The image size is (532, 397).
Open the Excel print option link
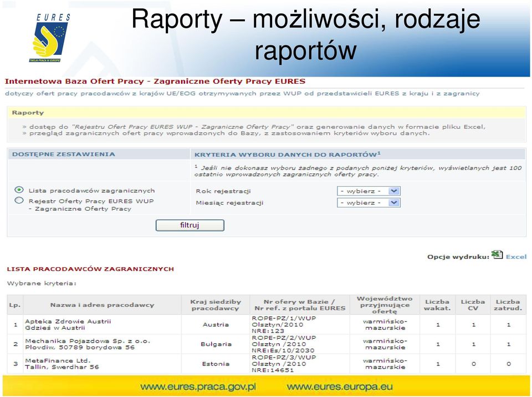click(x=516, y=257)
